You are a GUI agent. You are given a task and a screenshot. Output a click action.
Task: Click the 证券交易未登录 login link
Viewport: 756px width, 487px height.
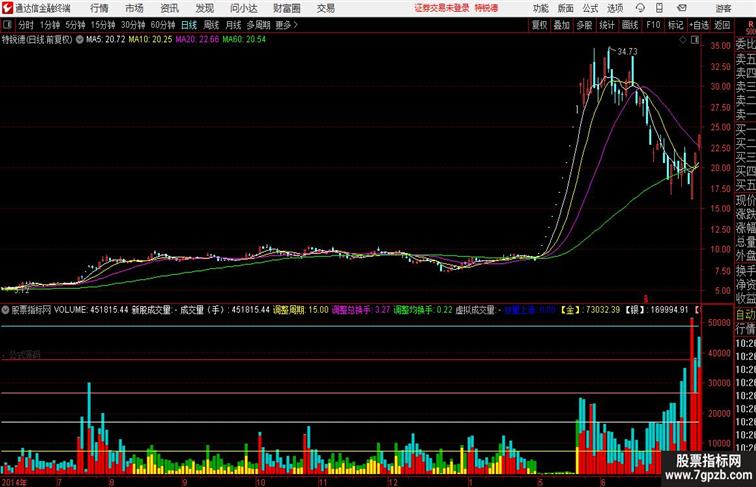coord(441,8)
